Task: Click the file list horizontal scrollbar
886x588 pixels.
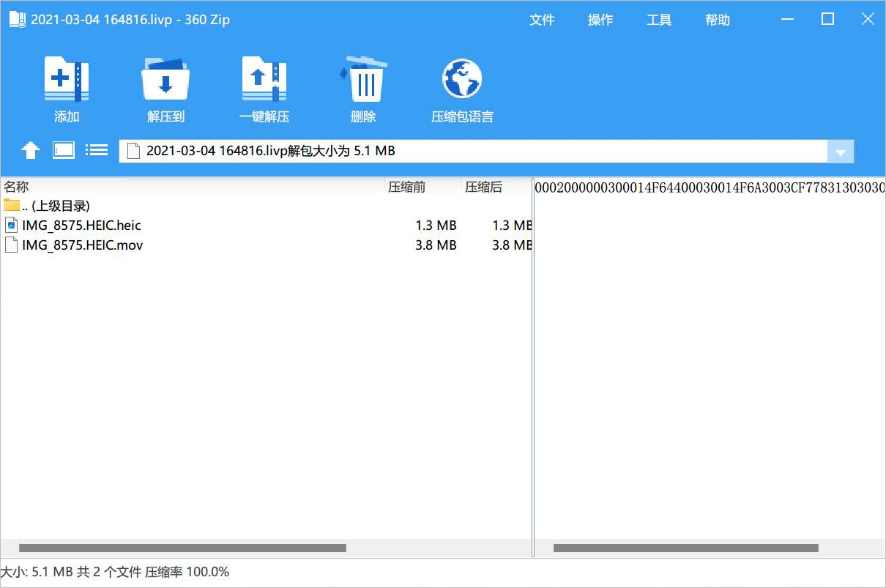Action: point(182,548)
